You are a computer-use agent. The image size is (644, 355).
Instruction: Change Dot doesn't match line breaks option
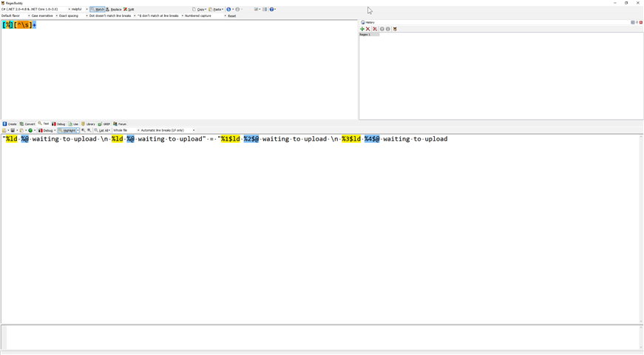tap(112, 16)
